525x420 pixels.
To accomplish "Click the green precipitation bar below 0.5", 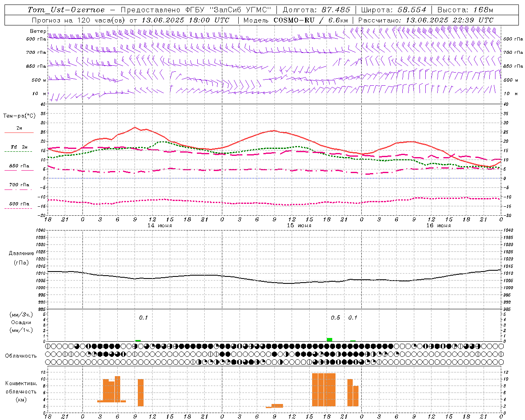I will (329, 340).
